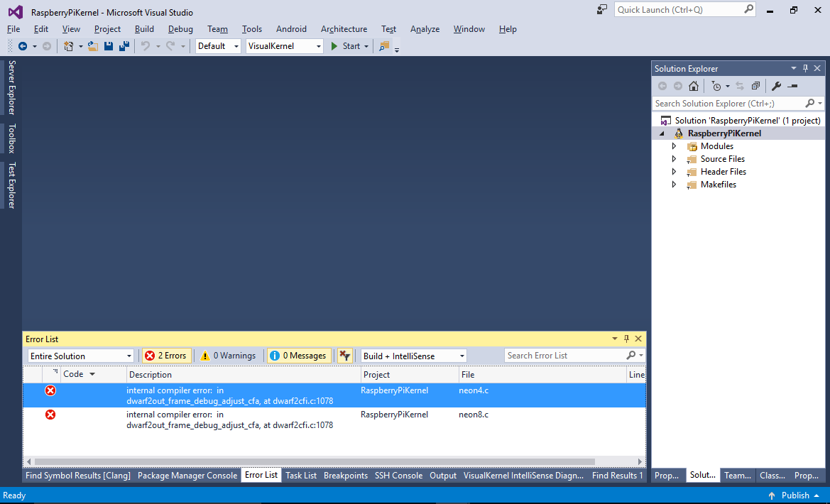Click the error filter icon in Error List
The image size is (830, 504).
coord(344,355)
